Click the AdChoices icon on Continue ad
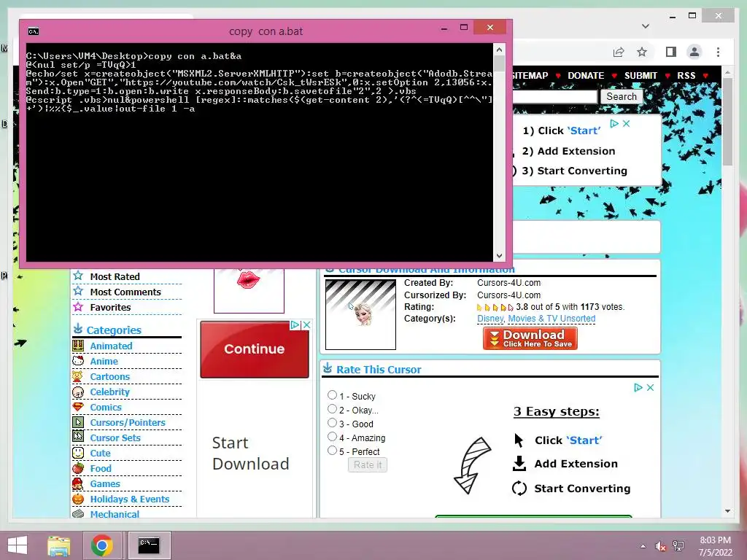Image resolution: width=747 pixels, height=560 pixels. (295, 324)
